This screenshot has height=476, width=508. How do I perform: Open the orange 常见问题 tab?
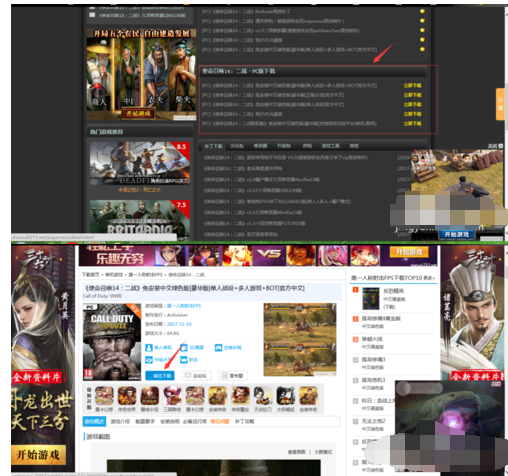(220, 421)
